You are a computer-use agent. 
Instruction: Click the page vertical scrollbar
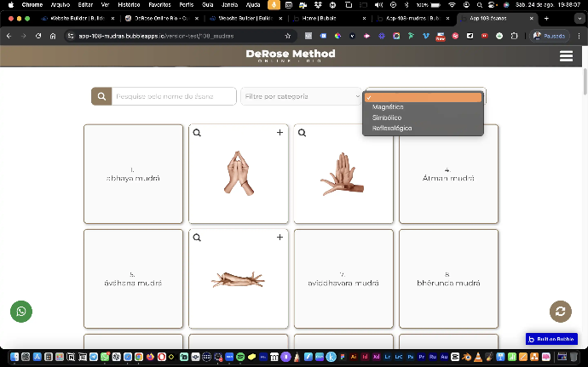point(585,83)
